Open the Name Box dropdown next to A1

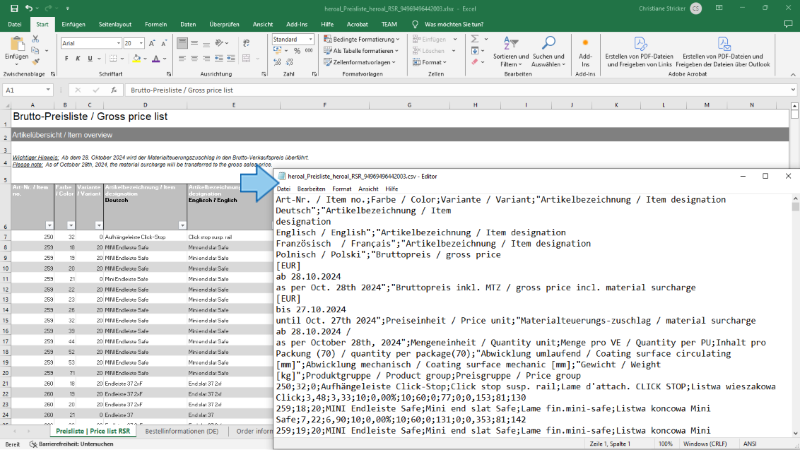point(48,90)
